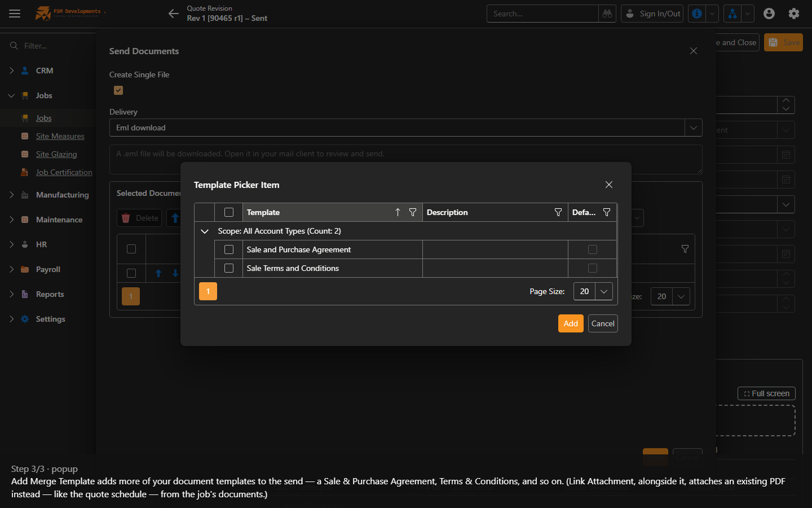
Task: Collapse the Jobs sidebar section
Action: 11,95
